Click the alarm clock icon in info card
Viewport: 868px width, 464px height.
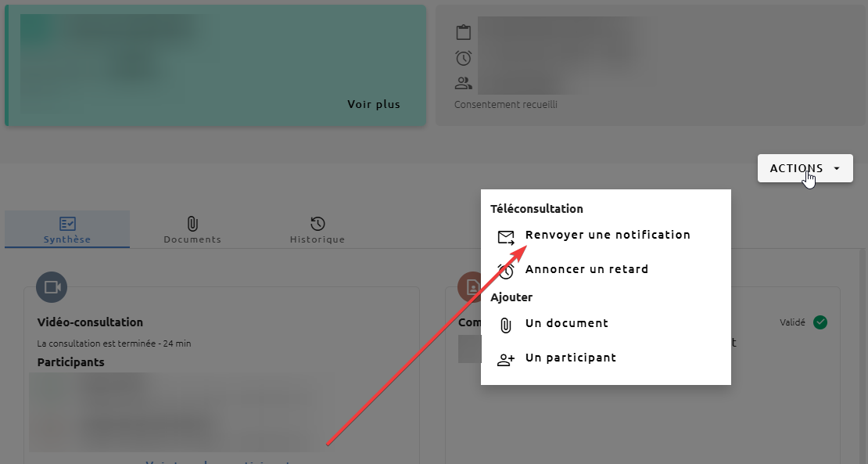tap(464, 58)
